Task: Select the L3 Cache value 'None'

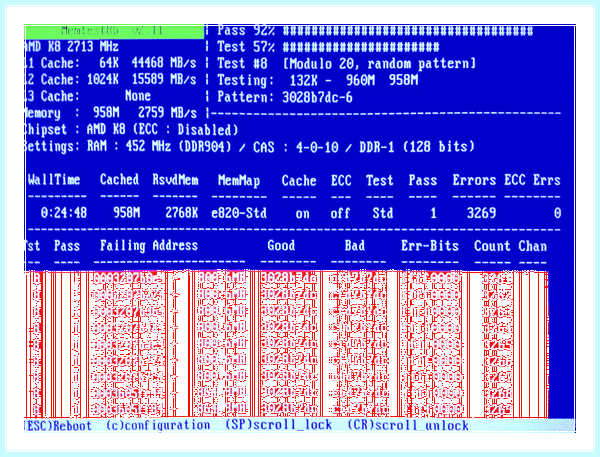Action: 138,96
